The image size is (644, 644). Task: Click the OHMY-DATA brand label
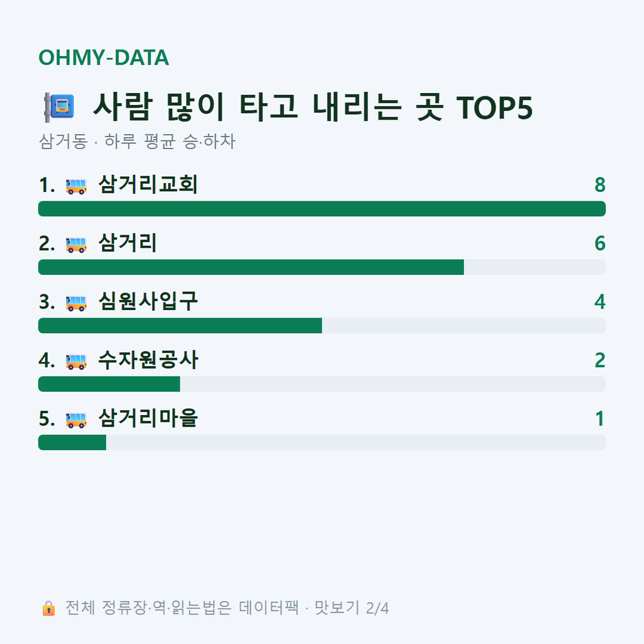(104, 57)
